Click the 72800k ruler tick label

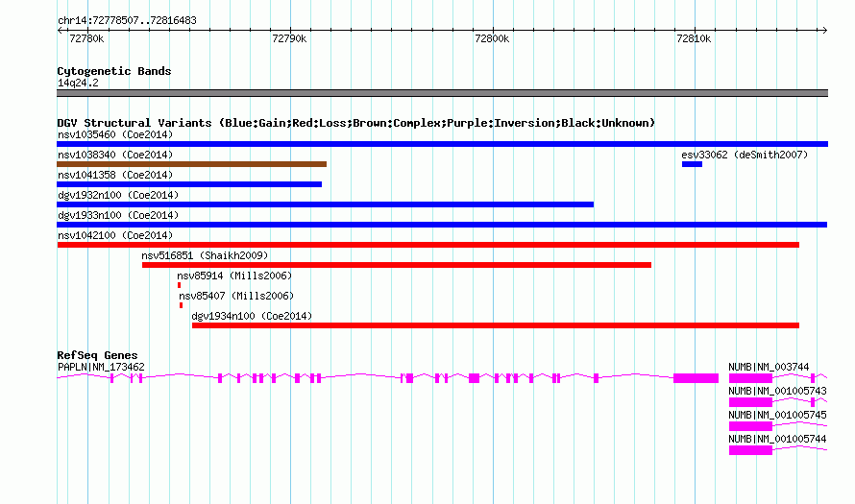[492, 38]
